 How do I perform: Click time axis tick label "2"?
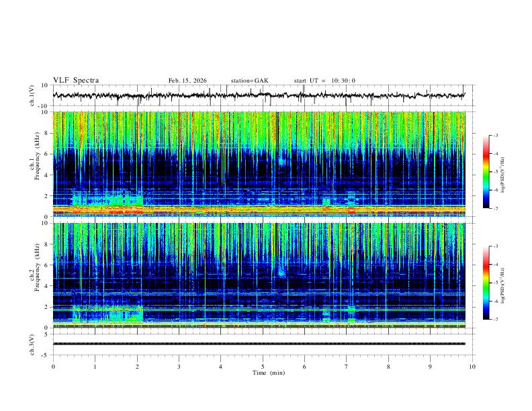(x=137, y=367)
